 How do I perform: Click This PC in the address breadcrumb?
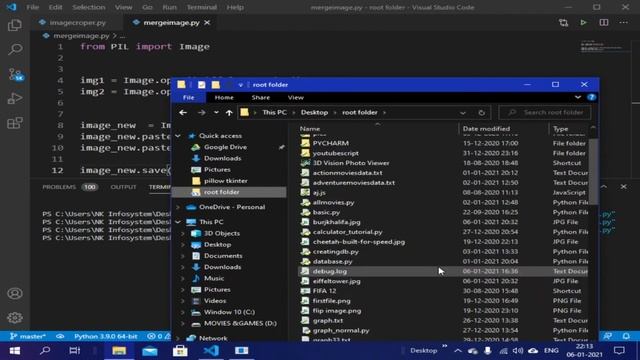[274, 113]
